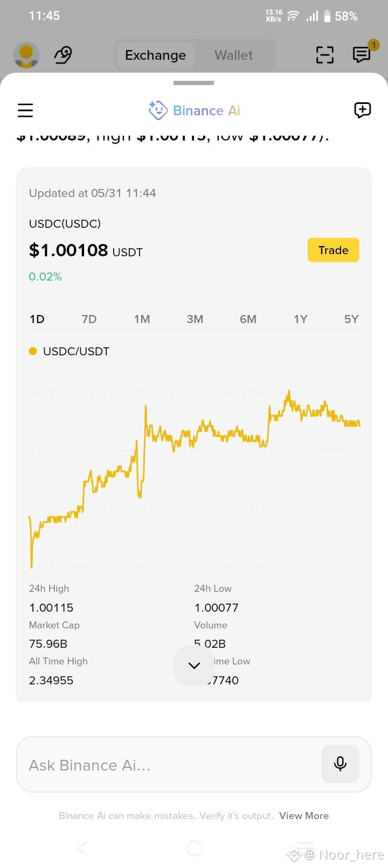Viewport: 388px width, 868px height.
Task: Select the 5Y chart range
Action: click(351, 319)
